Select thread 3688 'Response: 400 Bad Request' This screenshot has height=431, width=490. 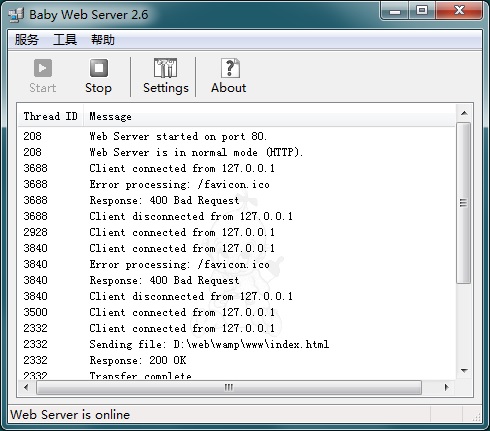pos(236,200)
